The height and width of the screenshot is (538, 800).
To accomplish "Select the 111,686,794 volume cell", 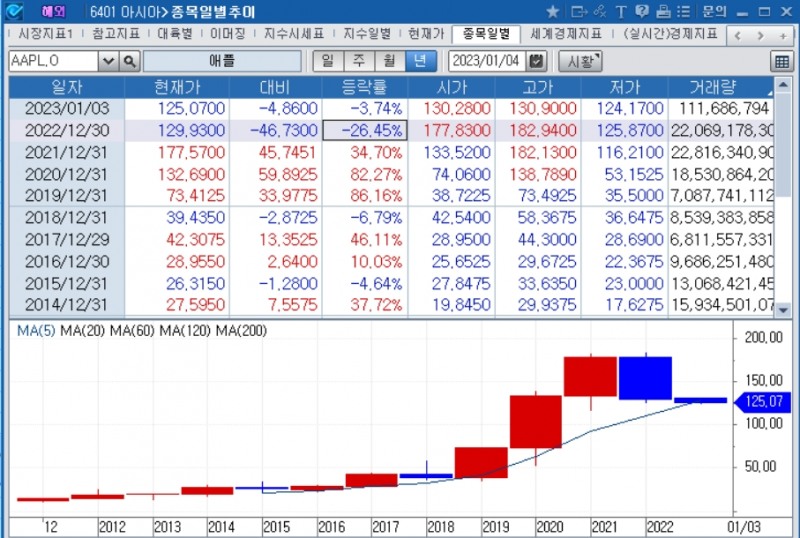I will [720, 109].
